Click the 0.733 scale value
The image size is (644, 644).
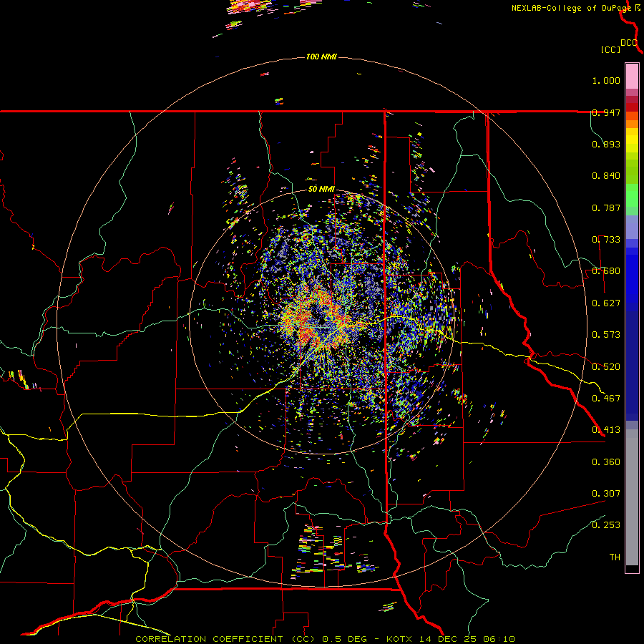[x=606, y=240]
